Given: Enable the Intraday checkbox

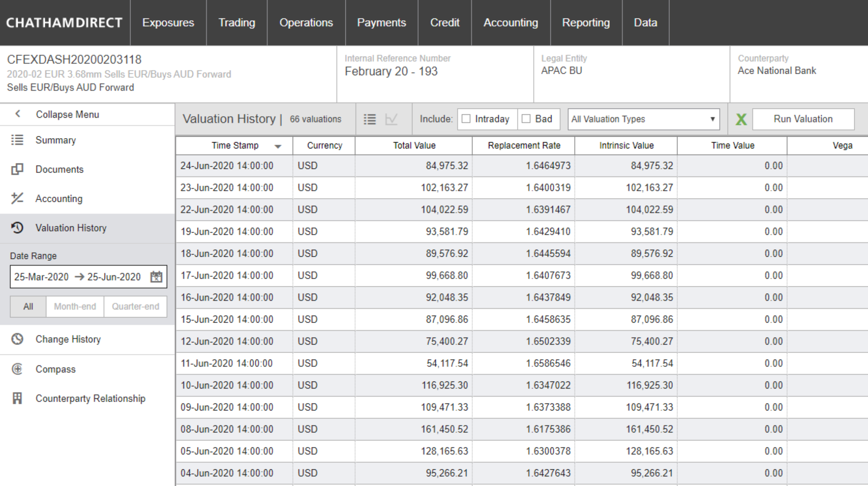Looking at the screenshot, I should tap(465, 119).
